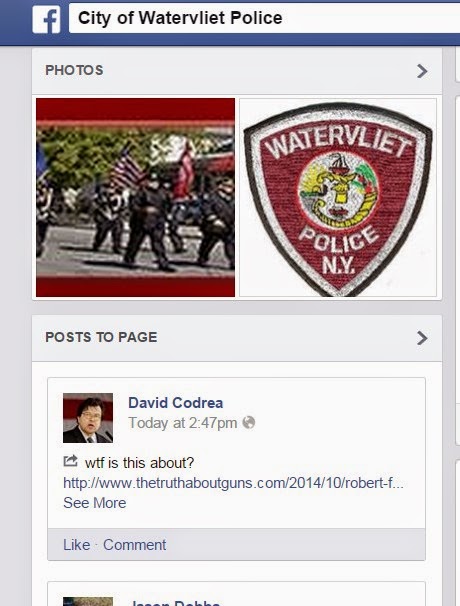Open the Watervliet Police patch photo
This screenshot has width=460, height=606.
coord(338,197)
